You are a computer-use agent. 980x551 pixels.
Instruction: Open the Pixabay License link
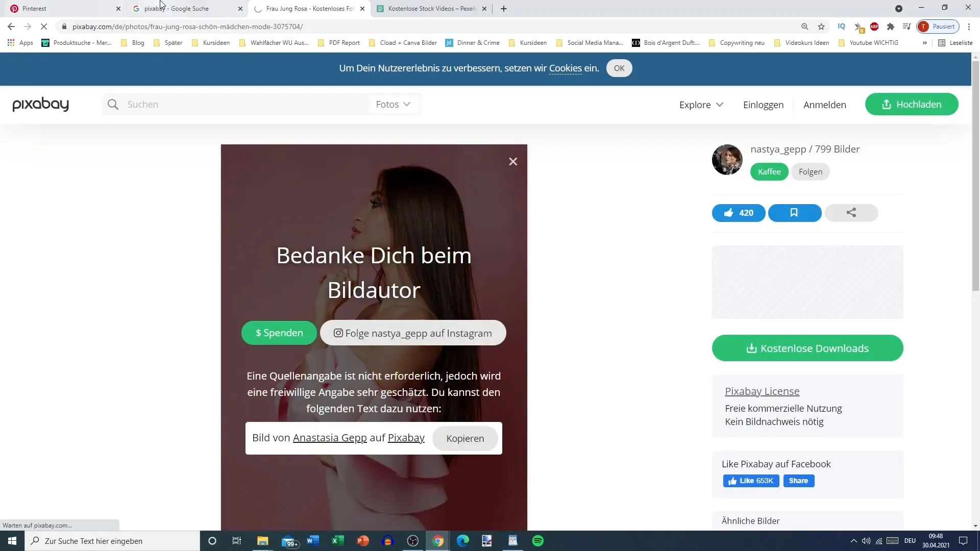(x=762, y=391)
